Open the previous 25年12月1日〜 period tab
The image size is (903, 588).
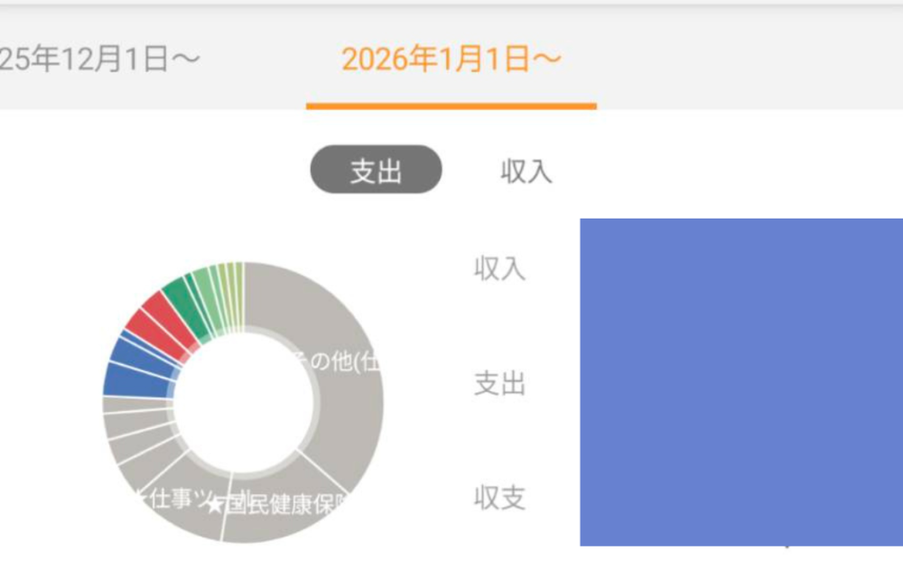[x=99, y=60]
